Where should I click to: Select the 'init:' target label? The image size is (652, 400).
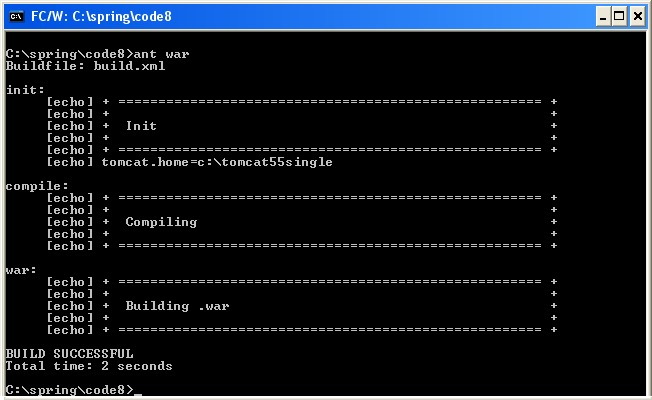25,90
